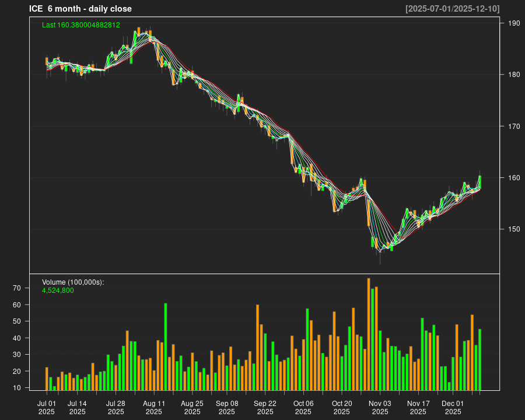Click the green "Last 160.38" price label
Viewport: 525px width, 420px height.
point(81,25)
